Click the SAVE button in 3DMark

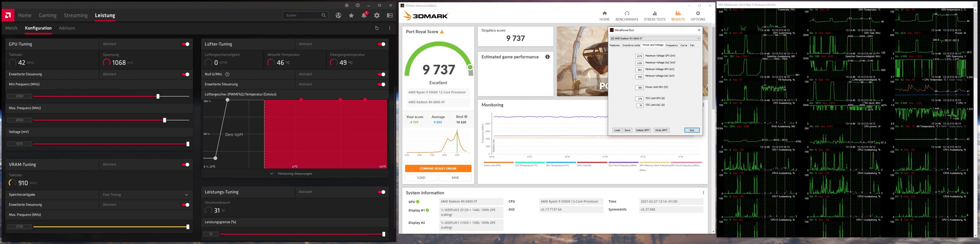tap(455, 178)
